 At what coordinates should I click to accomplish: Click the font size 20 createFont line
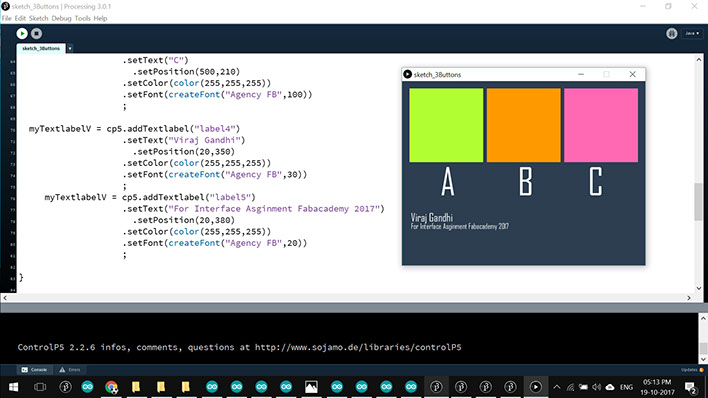214,243
